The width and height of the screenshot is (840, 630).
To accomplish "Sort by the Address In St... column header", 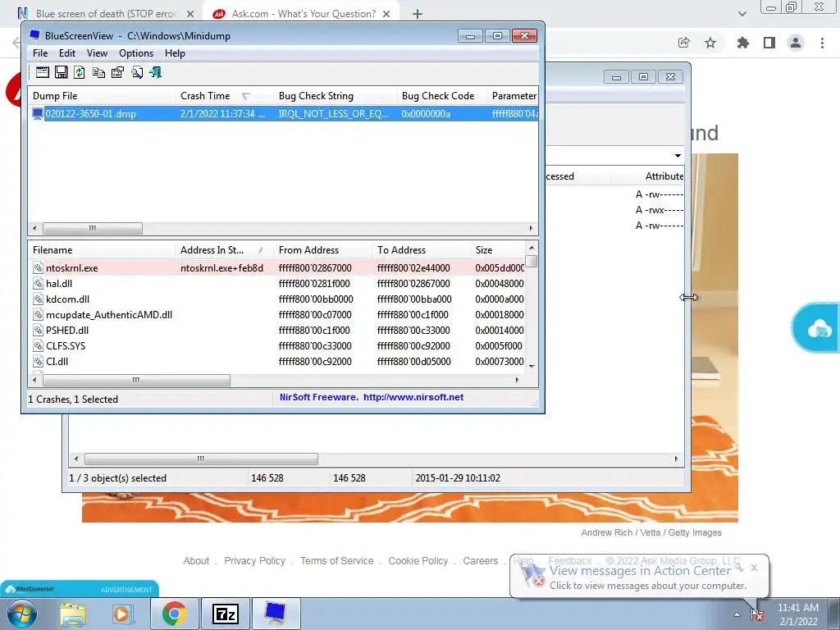I will (x=224, y=250).
